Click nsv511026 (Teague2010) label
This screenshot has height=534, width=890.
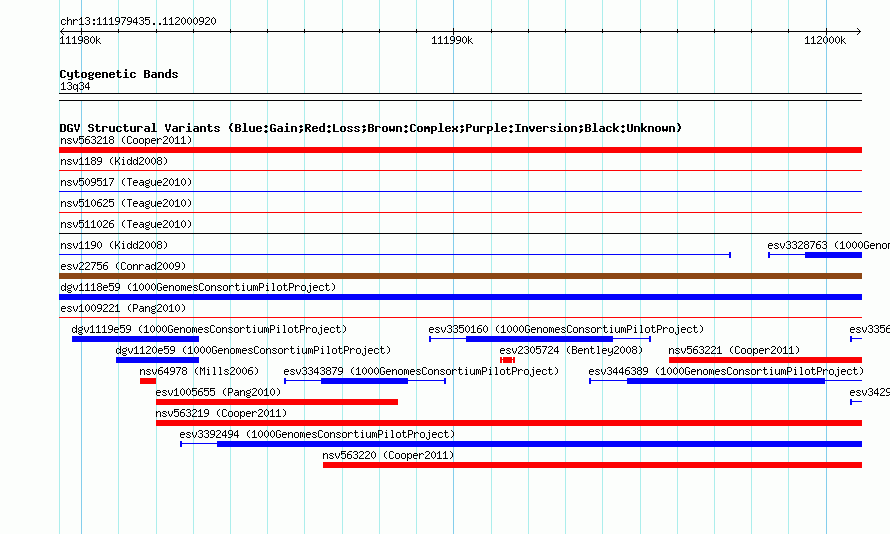click(126, 224)
